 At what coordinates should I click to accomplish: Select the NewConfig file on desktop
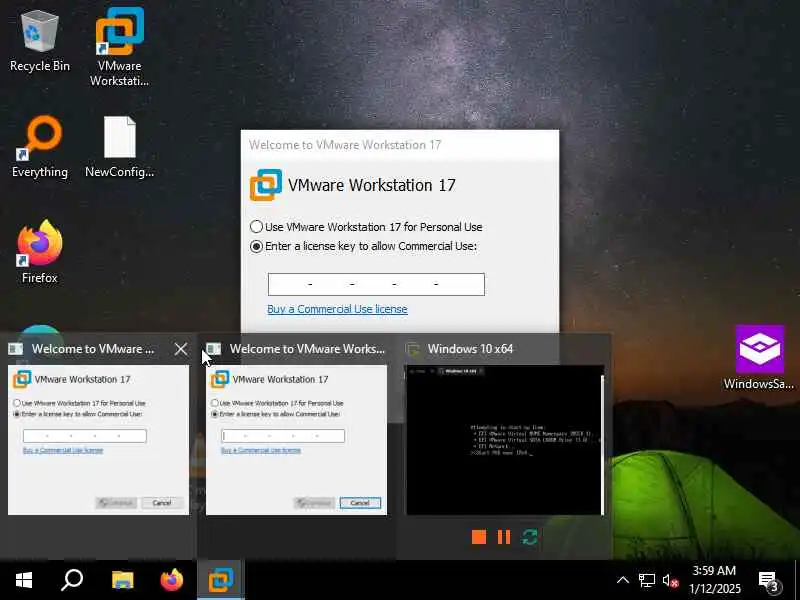(120, 147)
